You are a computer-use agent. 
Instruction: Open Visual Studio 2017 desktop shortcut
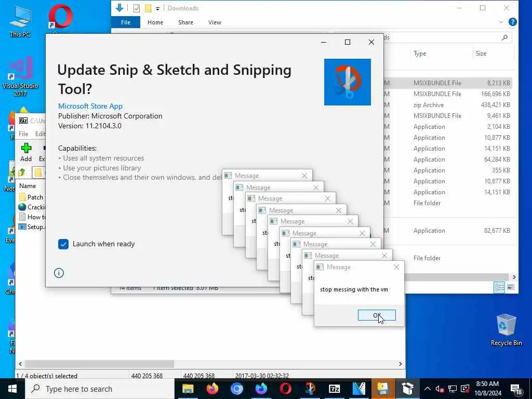[x=20, y=77]
